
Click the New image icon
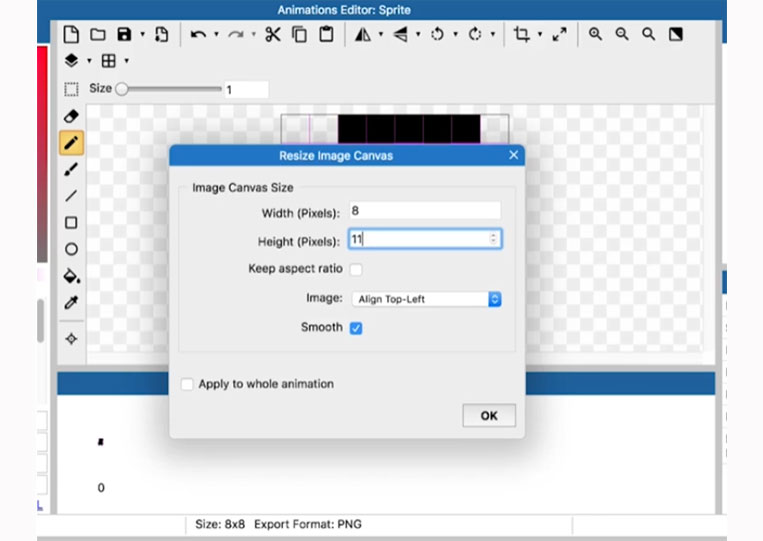[x=71, y=35]
